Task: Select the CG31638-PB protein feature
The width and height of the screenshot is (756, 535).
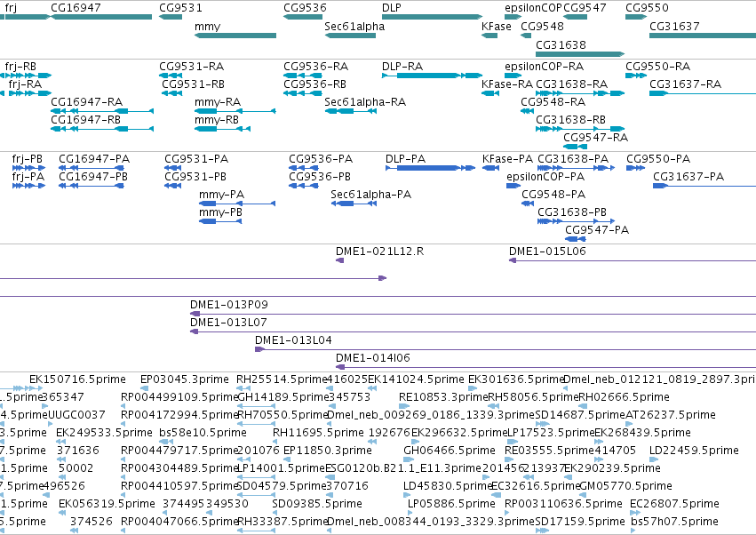Action: [x=577, y=221]
